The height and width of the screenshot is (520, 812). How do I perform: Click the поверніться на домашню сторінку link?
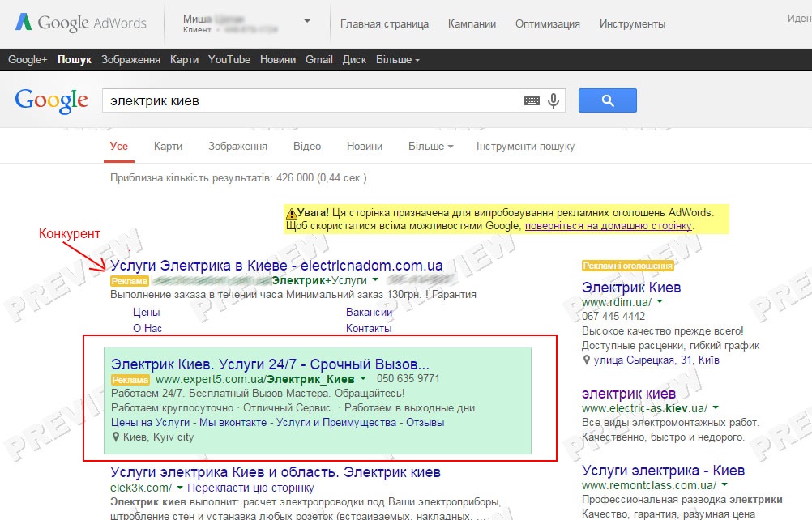[608, 226]
